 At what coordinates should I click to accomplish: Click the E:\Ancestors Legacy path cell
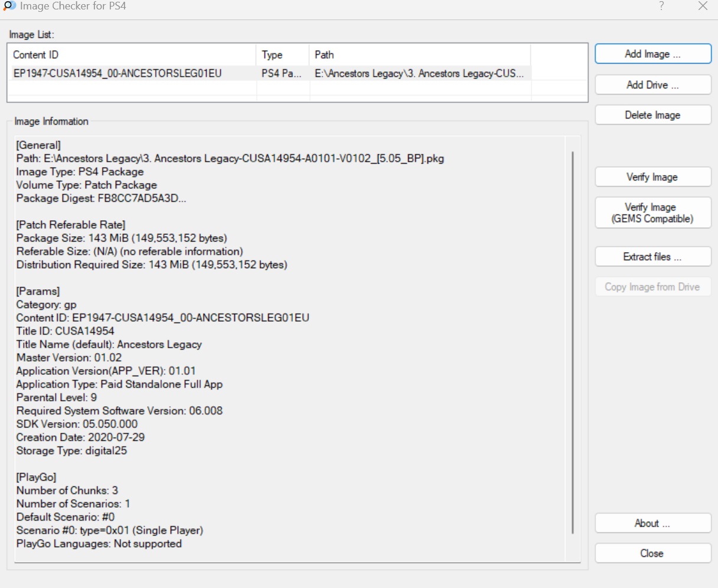[x=419, y=74]
